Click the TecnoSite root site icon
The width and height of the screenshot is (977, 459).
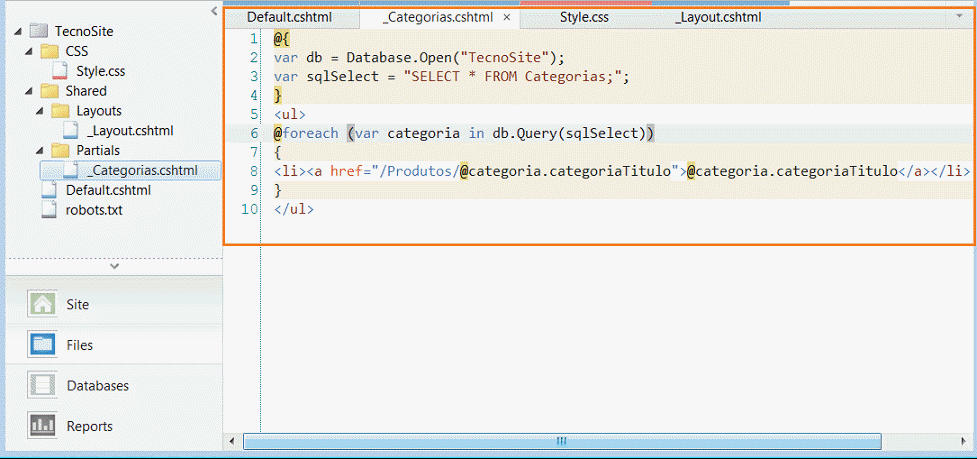tap(39, 31)
